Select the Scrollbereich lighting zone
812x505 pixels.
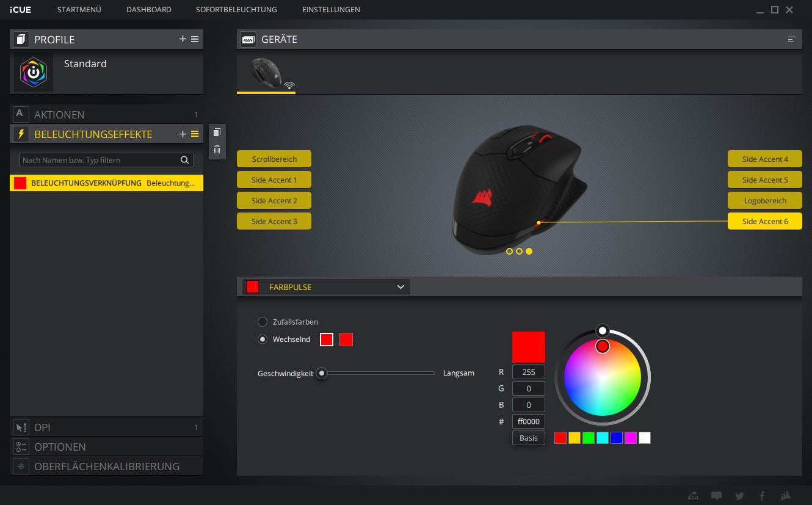(x=274, y=159)
